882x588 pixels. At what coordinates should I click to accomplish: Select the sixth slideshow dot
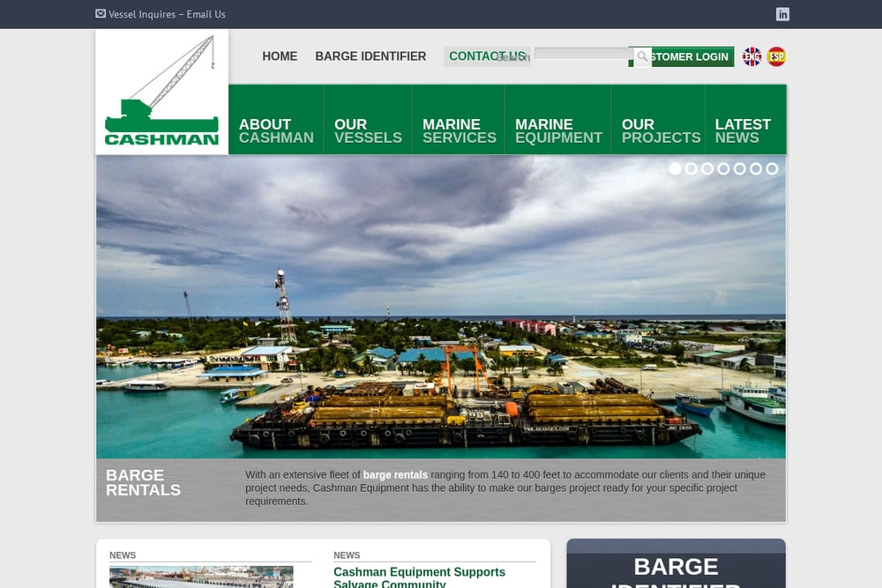coord(756,168)
